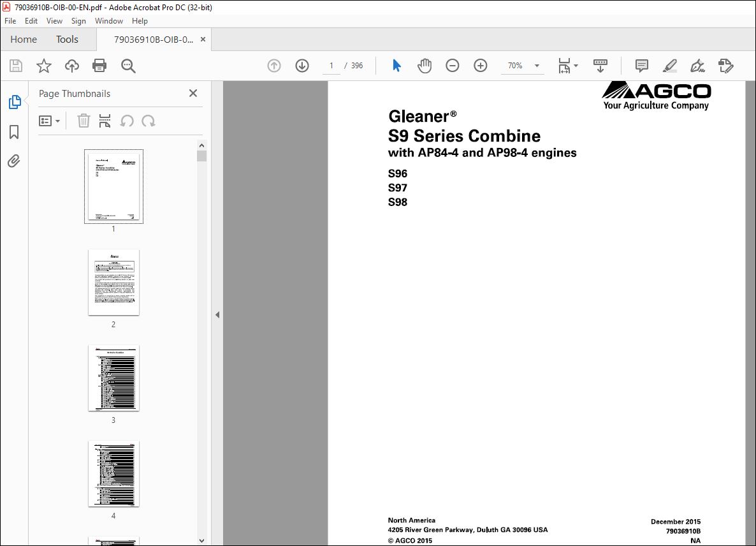
Task: Click the 'December 2015' date text
Action: point(676,521)
